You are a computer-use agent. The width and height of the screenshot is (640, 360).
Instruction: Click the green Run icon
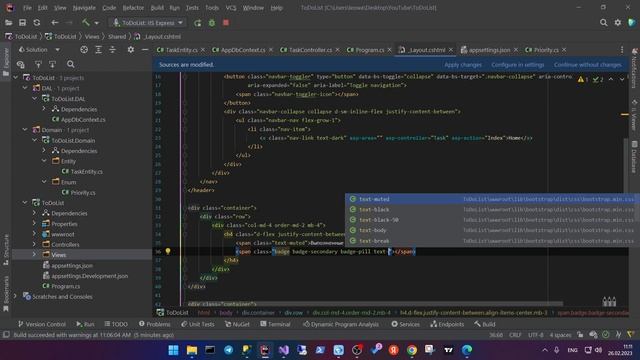click(198, 23)
